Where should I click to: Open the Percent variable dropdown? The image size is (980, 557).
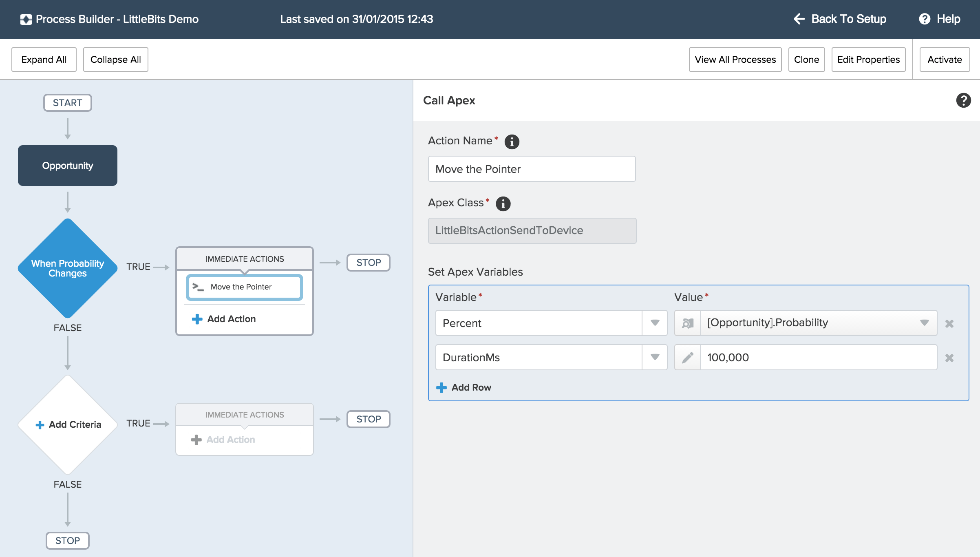[x=655, y=323]
